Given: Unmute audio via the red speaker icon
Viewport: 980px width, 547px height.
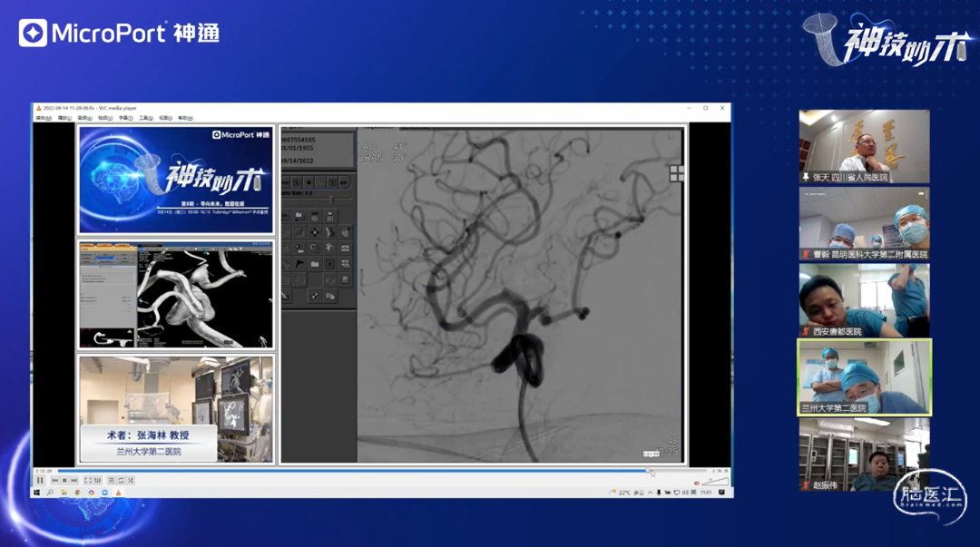Looking at the screenshot, I should [x=697, y=483].
